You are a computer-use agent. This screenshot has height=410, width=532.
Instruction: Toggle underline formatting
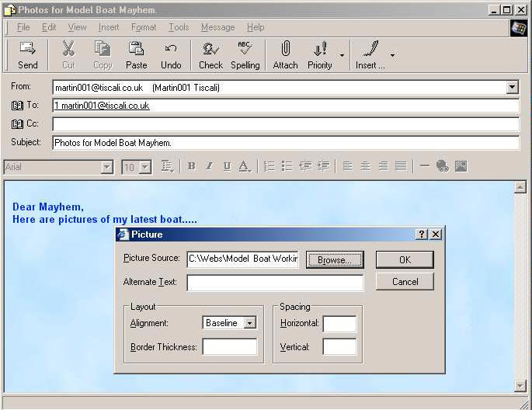tap(227, 166)
